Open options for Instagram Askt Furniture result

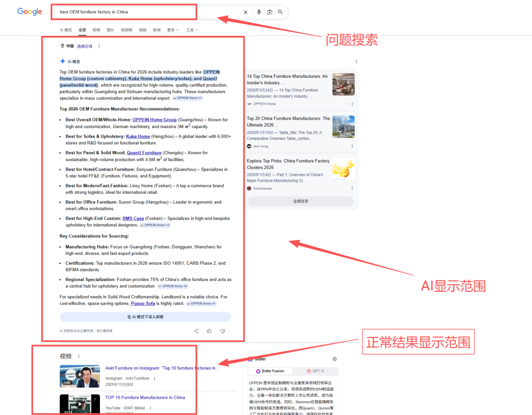point(155,379)
